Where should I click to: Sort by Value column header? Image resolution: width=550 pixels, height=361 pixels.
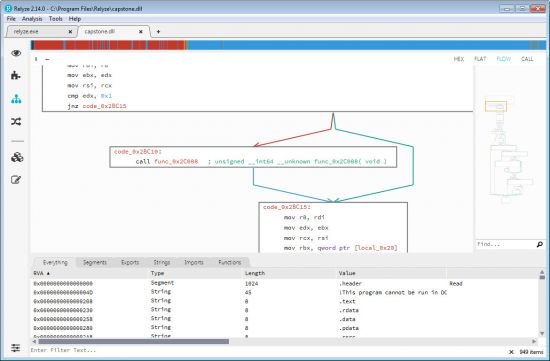click(391, 273)
